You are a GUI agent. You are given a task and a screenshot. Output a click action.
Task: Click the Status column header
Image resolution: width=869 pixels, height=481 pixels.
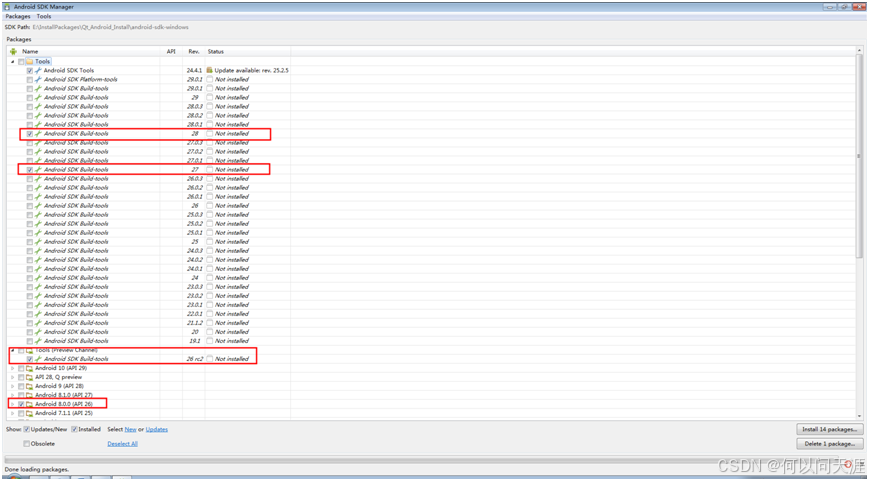(248, 52)
